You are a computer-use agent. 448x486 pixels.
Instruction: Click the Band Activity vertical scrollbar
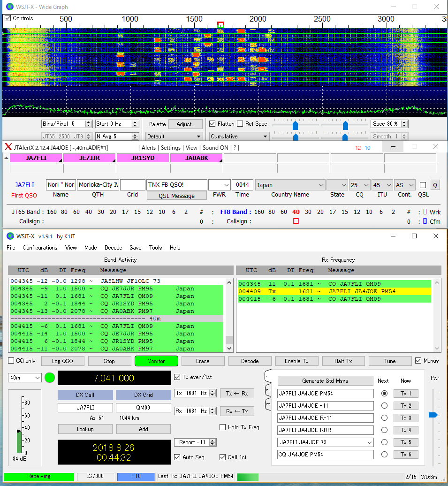229,315
